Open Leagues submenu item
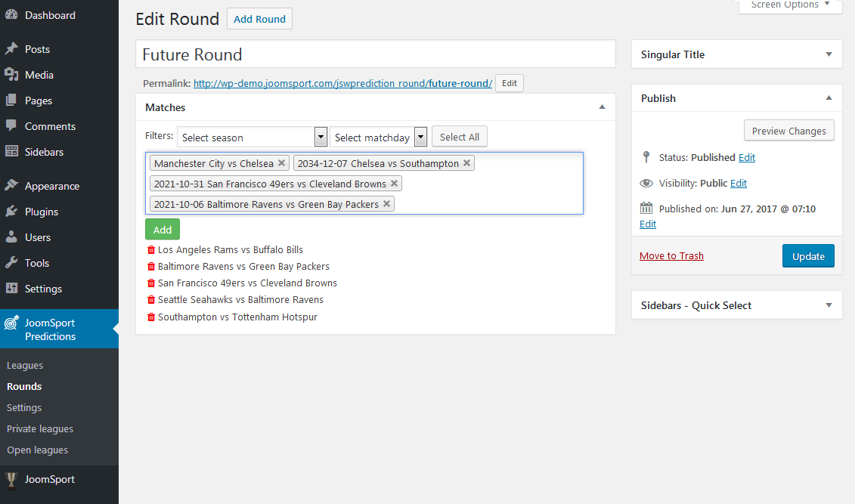The width and height of the screenshot is (855, 504). [25, 366]
